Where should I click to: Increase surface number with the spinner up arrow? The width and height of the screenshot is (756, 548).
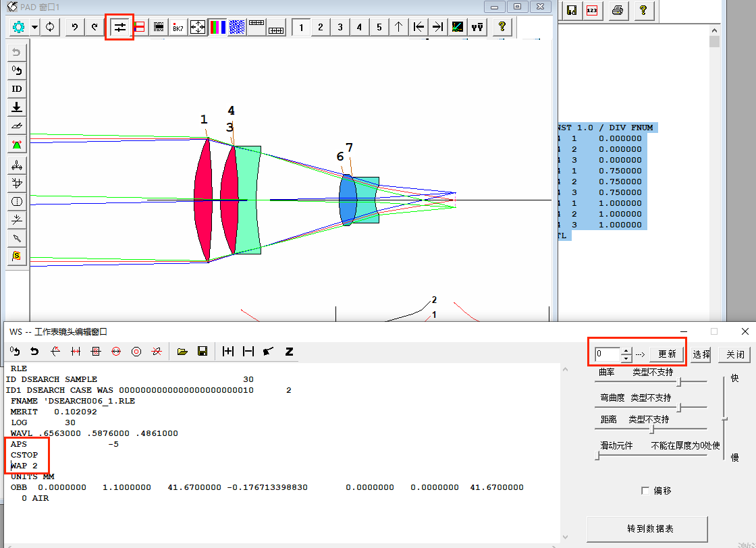click(x=626, y=351)
